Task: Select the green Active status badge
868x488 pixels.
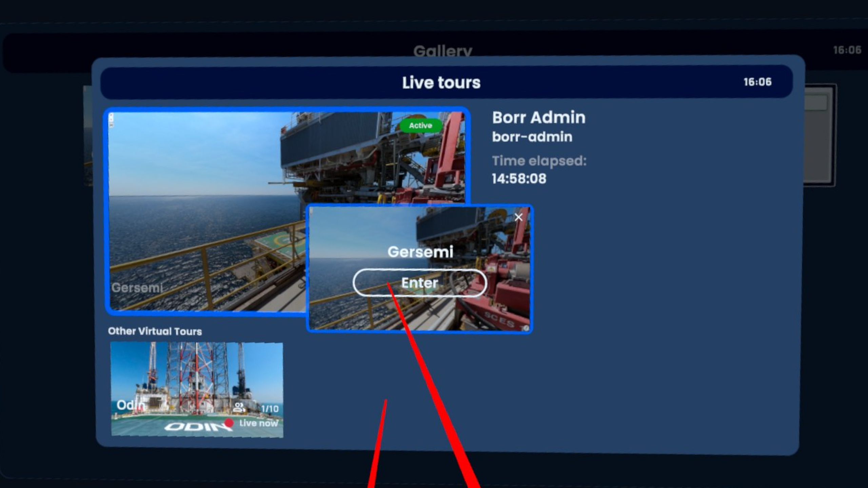Action: pyautogui.click(x=420, y=126)
